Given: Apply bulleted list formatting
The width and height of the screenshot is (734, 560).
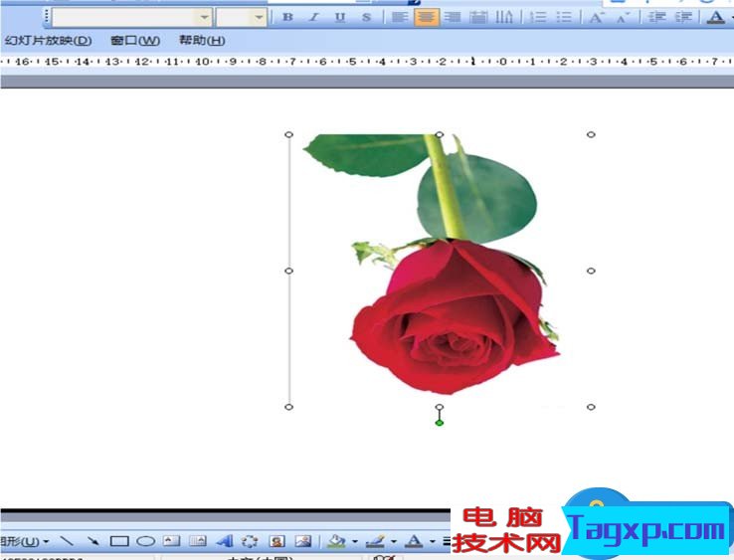Looking at the screenshot, I should 564,17.
